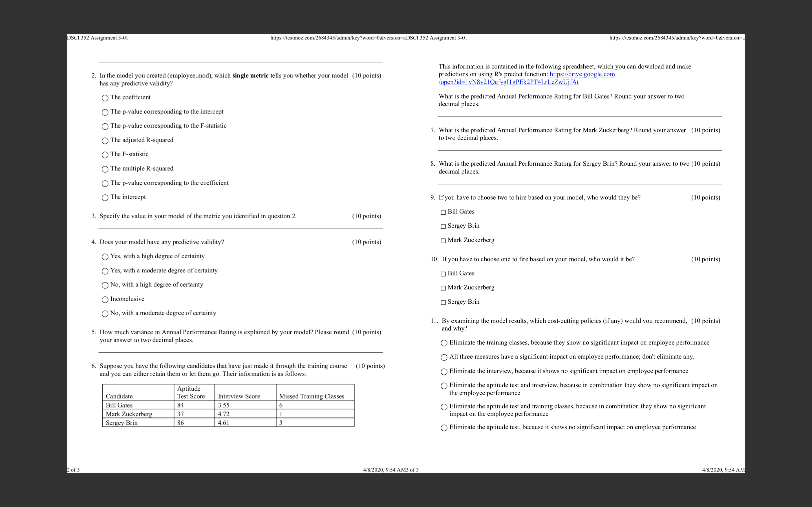Select "Eliminate the training classes" in question 11
The width and height of the screenshot is (812, 507).
point(444,343)
